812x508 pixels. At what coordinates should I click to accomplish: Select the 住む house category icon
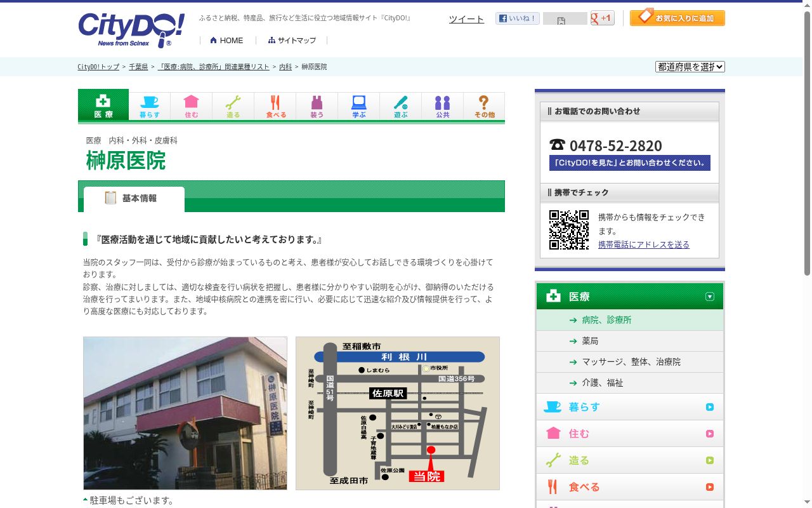(192, 106)
